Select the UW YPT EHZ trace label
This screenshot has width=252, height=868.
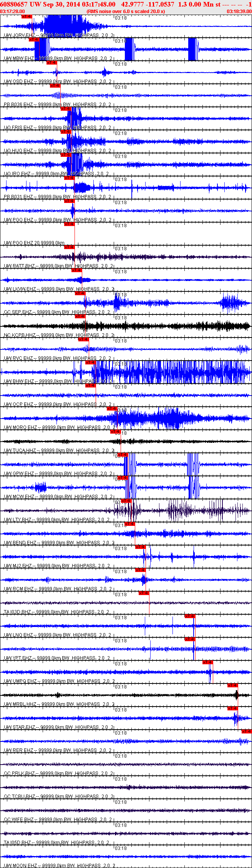tap(57, 658)
